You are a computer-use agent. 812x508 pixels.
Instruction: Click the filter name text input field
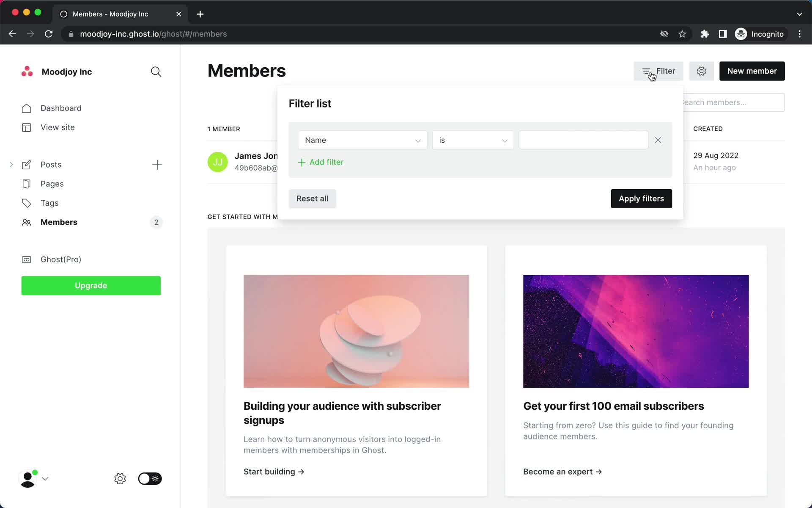[x=584, y=140]
